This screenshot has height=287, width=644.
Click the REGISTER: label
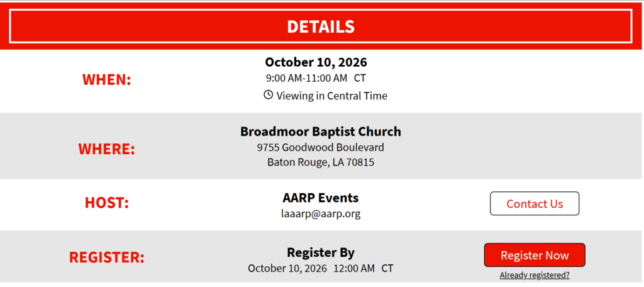(x=107, y=257)
